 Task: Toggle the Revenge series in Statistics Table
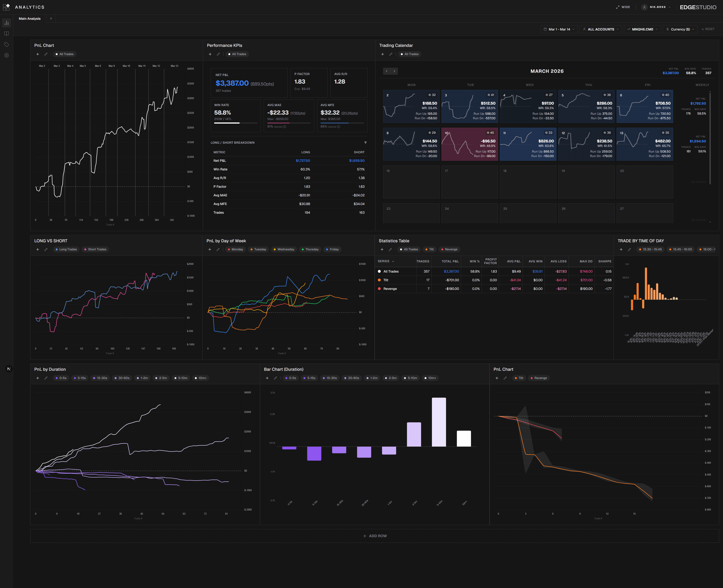[x=449, y=249]
